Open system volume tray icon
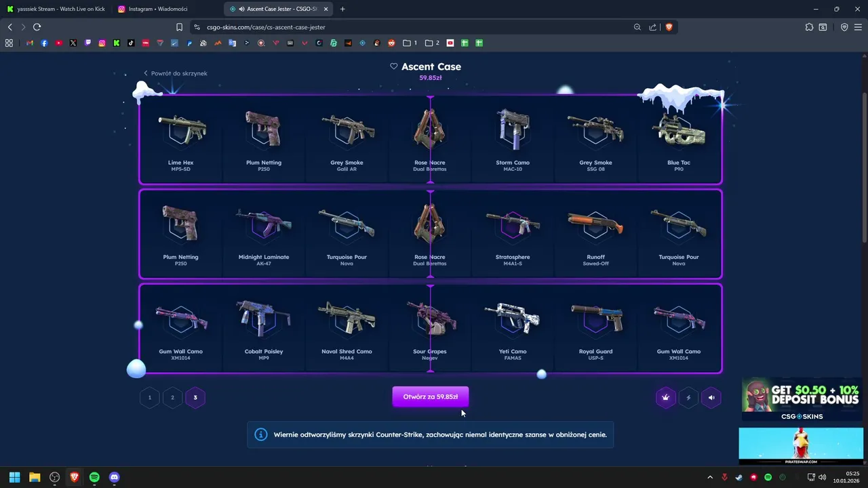 click(823, 477)
